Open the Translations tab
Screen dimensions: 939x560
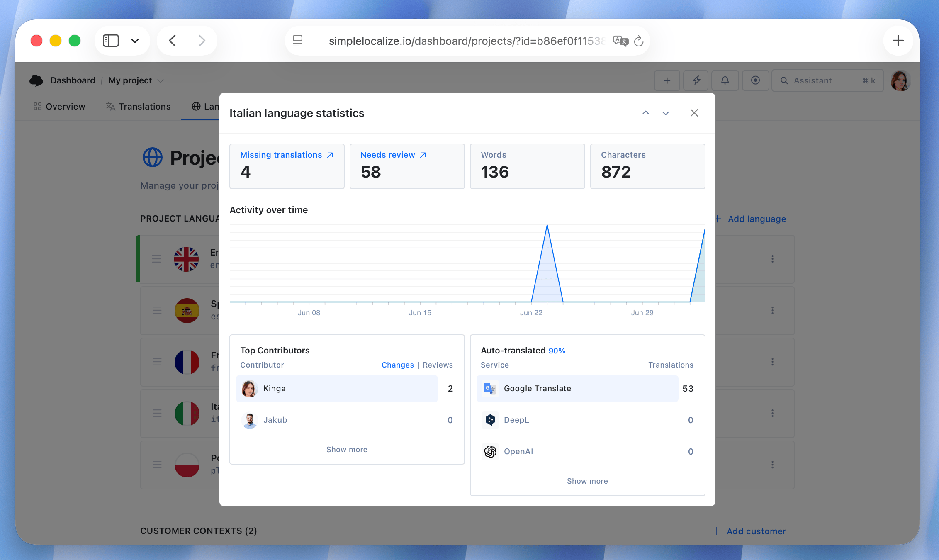click(138, 107)
